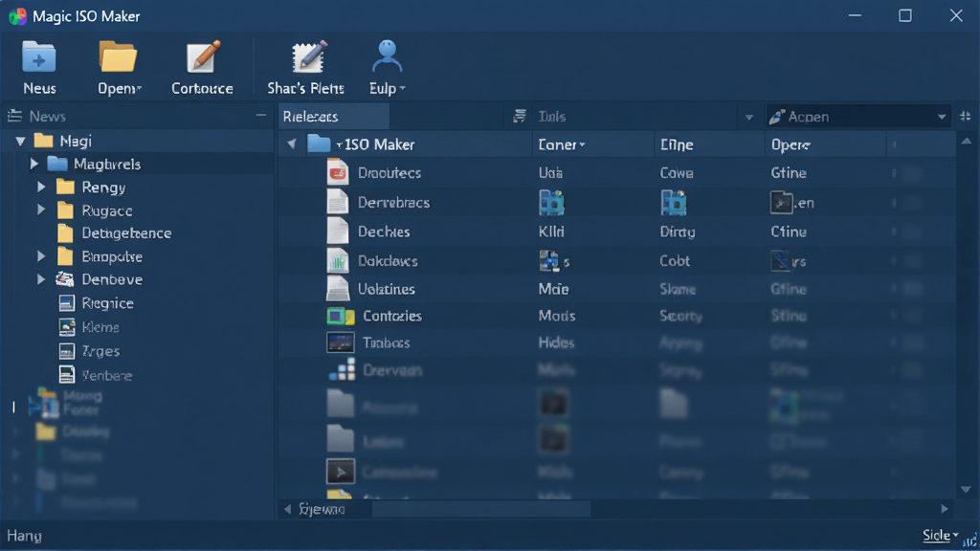
Task: Collapse News panel with minus button
Action: pos(260,116)
